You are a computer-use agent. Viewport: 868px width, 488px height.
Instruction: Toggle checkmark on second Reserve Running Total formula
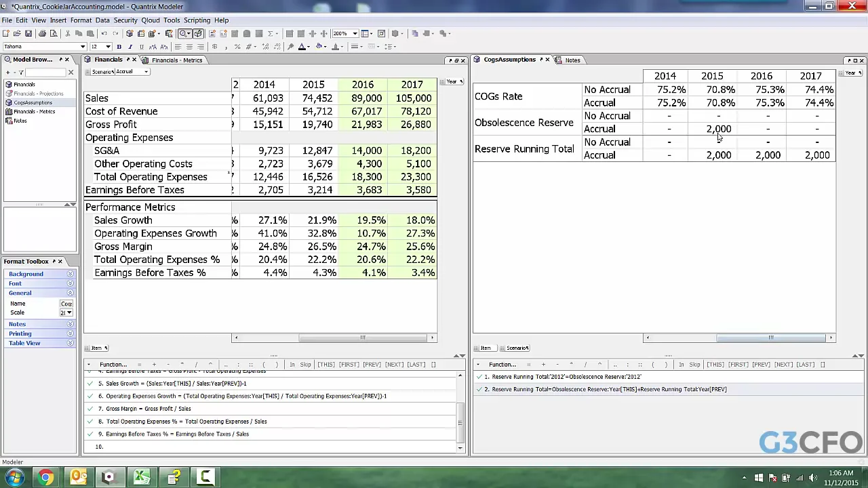(479, 390)
